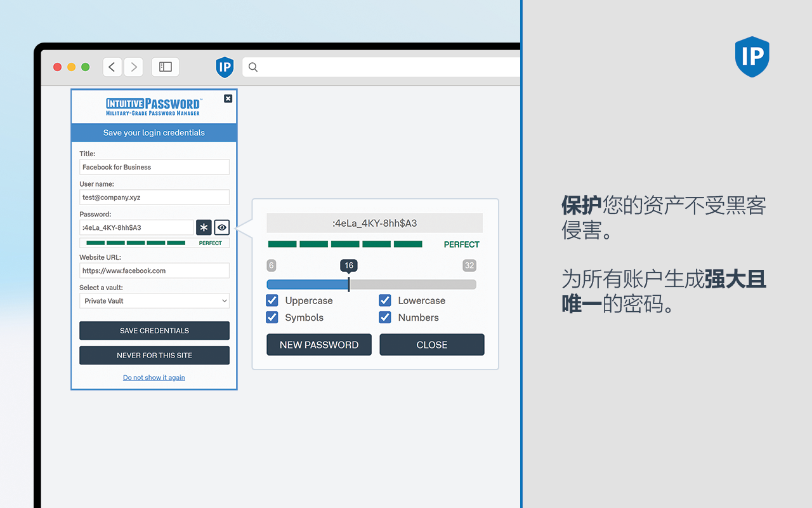The image size is (812, 508).
Task: Click the search magnifier in the address bar
Action: (252, 67)
